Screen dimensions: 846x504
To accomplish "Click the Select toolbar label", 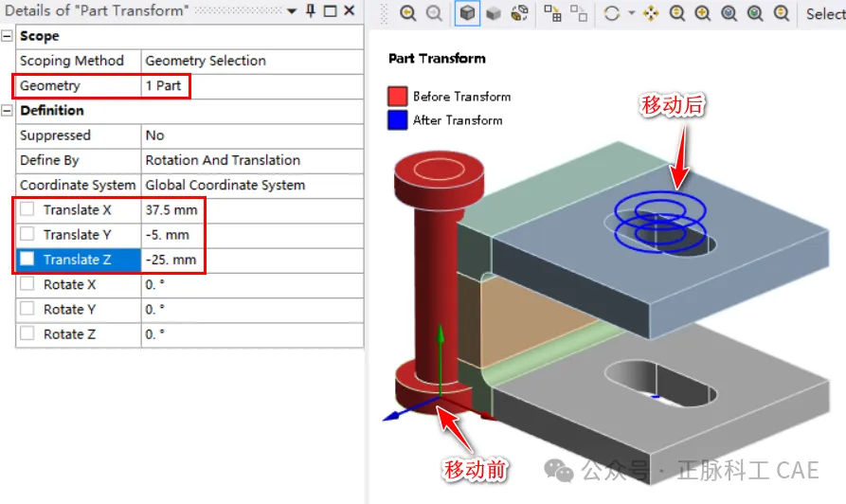I will coord(825,13).
